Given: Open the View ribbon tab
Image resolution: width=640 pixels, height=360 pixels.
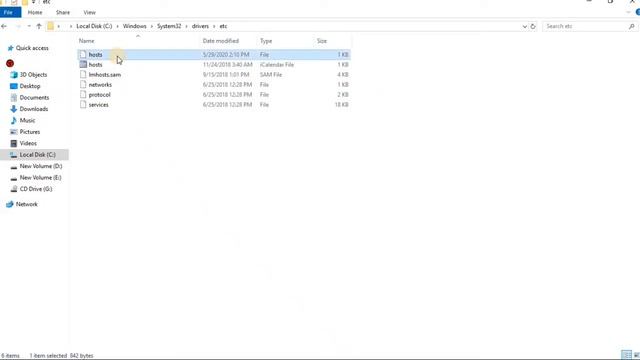Looking at the screenshot, I should click(89, 13).
